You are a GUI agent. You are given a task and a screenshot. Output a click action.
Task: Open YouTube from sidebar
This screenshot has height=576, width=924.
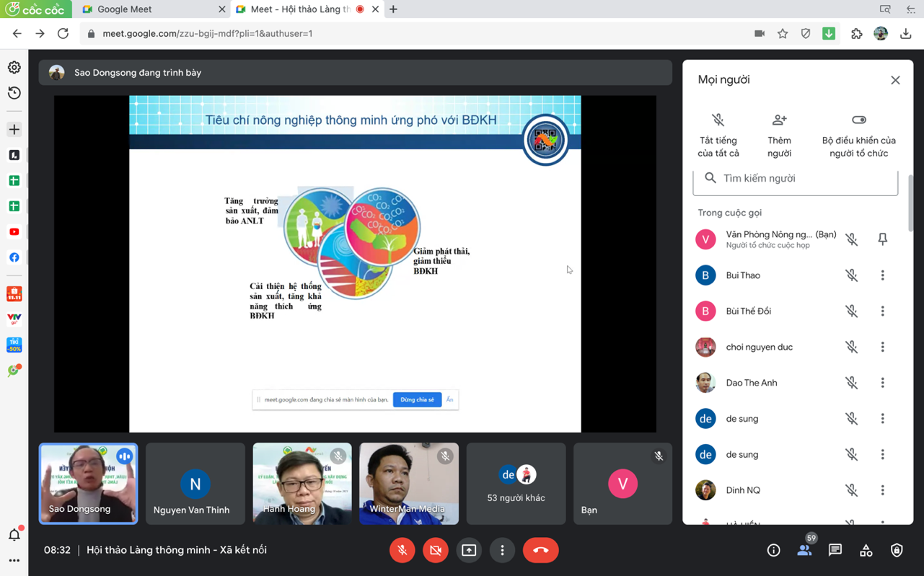[14, 232]
